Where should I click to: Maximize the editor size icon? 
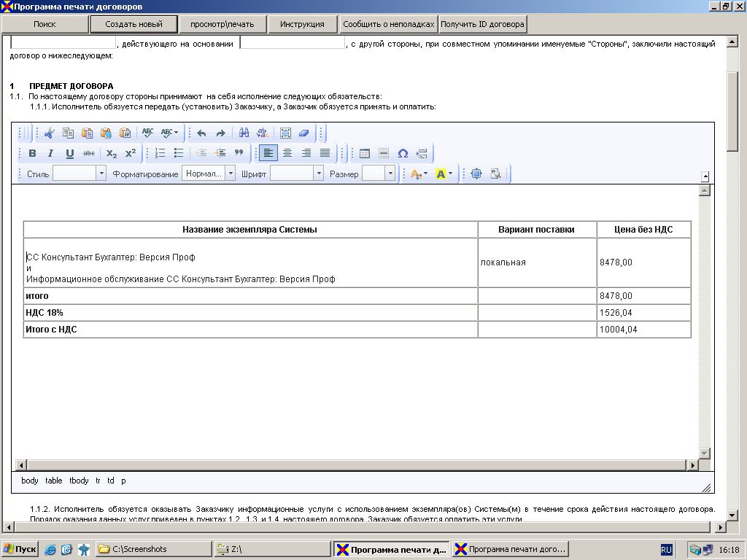pyautogui.click(x=476, y=174)
